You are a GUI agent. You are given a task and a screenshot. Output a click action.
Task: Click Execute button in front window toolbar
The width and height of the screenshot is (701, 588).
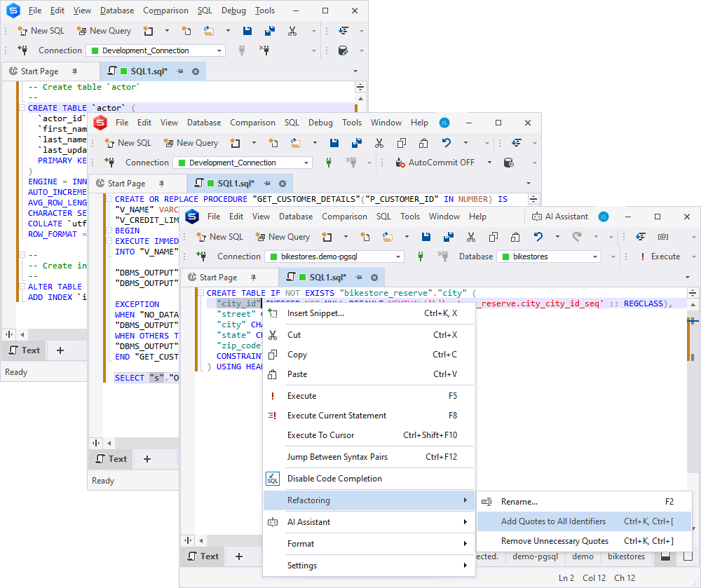(x=660, y=257)
